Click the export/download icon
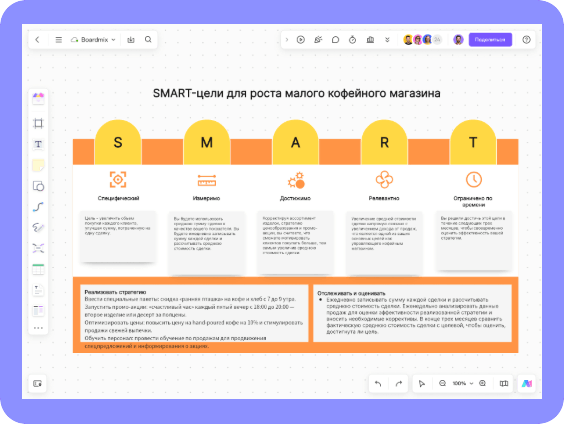Viewport: 564px width, 424px height. click(131, 40)
